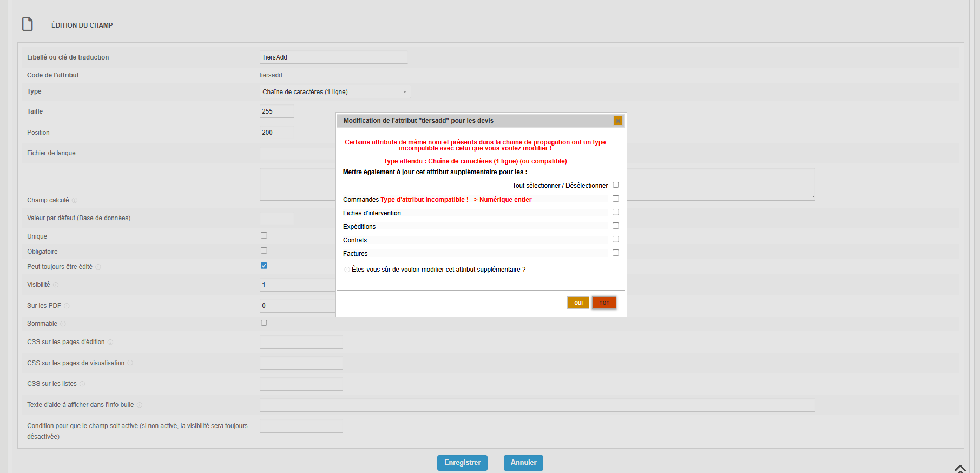Screen dimensions: 980x473
Task: Confirm with the oui button
Action: 578,303
